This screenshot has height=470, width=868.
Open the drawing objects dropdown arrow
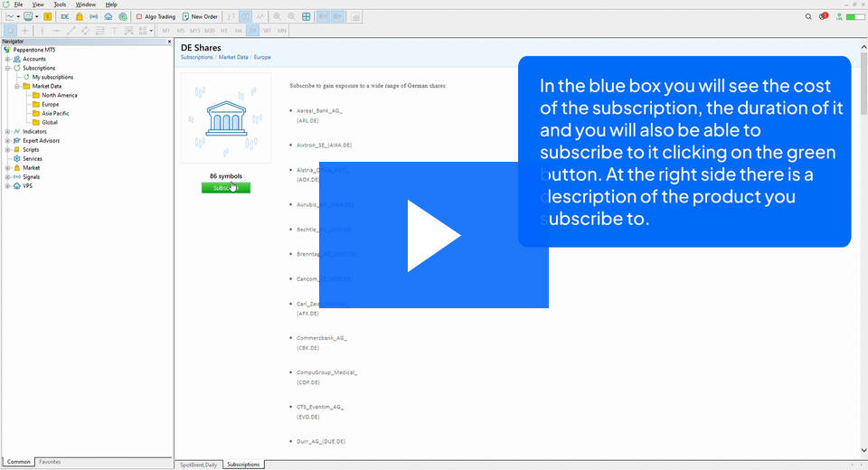coord(151,31)
